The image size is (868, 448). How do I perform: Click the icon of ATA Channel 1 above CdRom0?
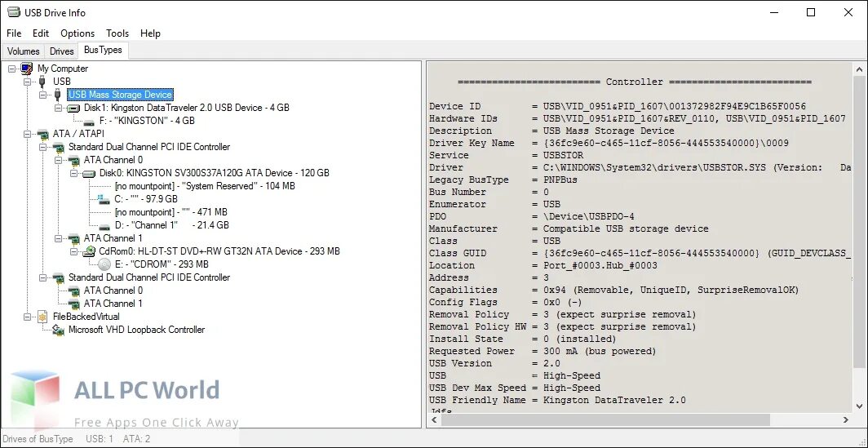click(x=73, y=238)
